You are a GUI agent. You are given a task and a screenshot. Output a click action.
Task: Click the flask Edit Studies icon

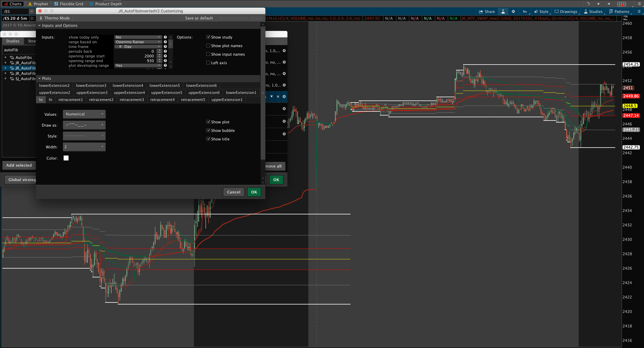503,11
